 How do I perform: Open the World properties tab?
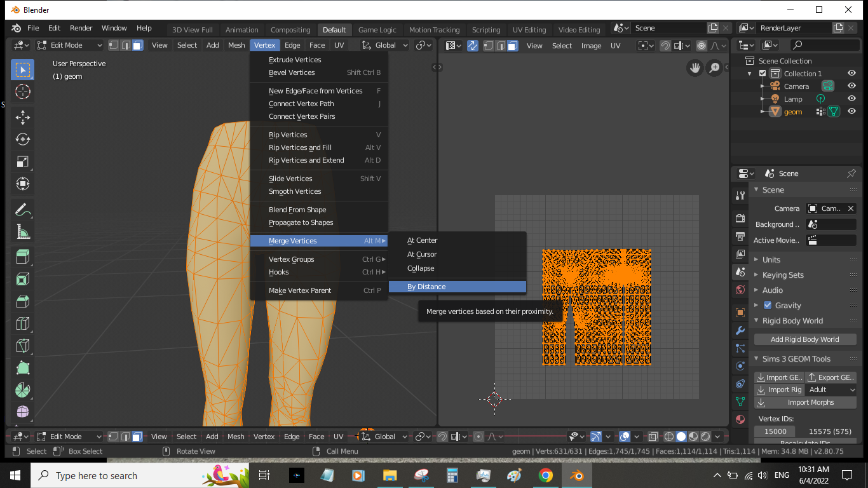pyautogui.click(x=740, y=290)
